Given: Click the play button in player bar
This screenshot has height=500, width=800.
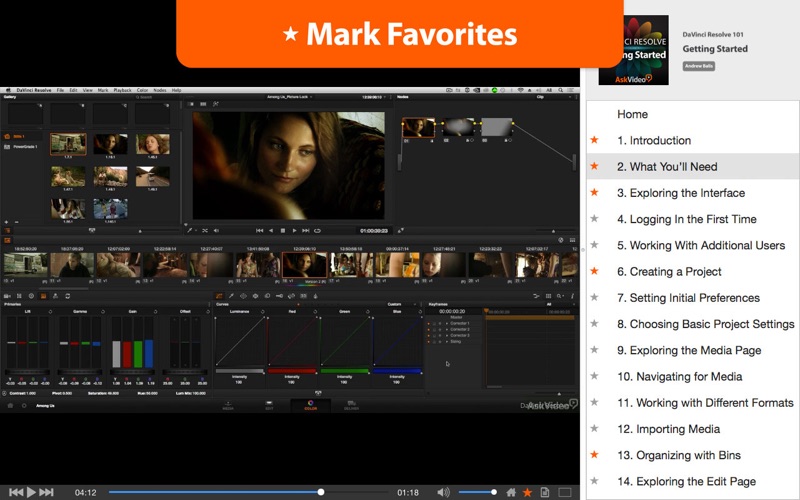Looking at the screenshot, I should tap(31, 492).
